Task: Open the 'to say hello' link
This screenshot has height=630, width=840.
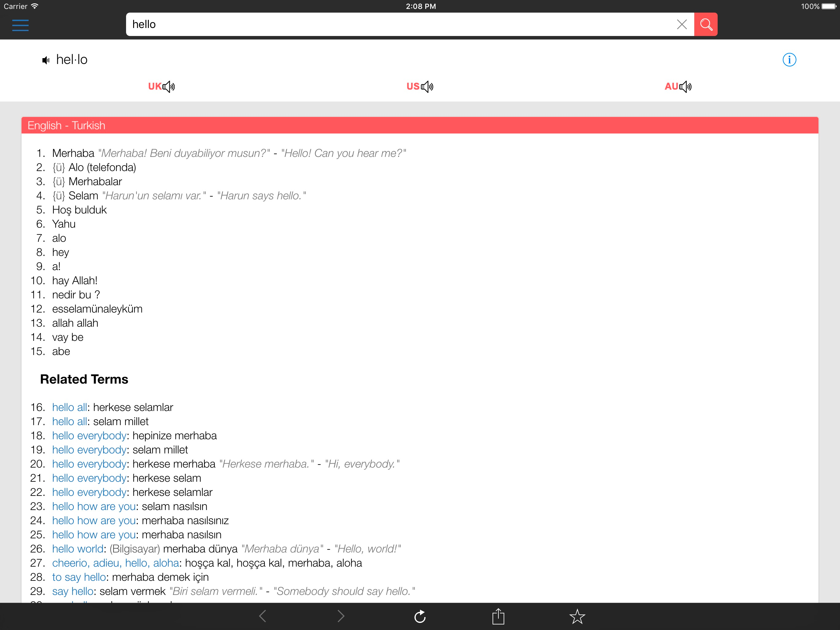Action: [x=79, y=577]
